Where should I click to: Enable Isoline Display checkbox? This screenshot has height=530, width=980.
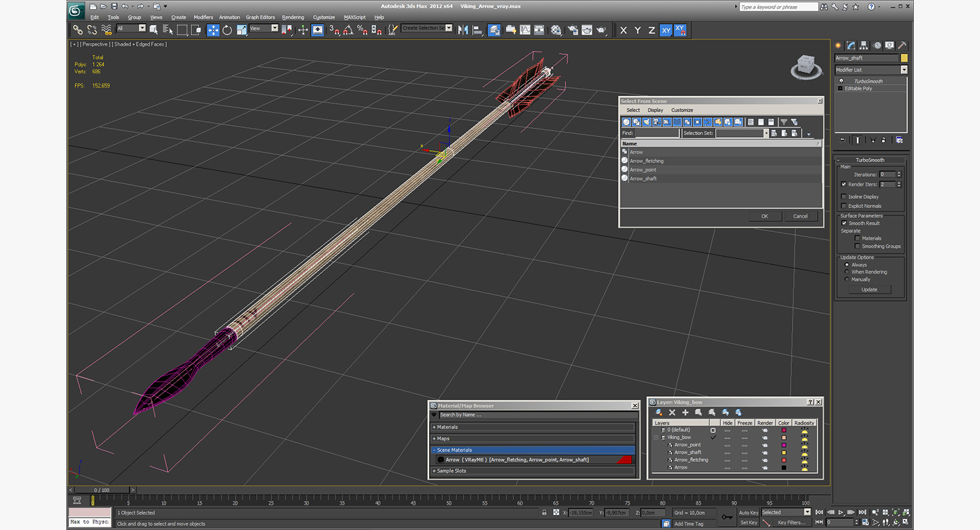coord(844,197)
